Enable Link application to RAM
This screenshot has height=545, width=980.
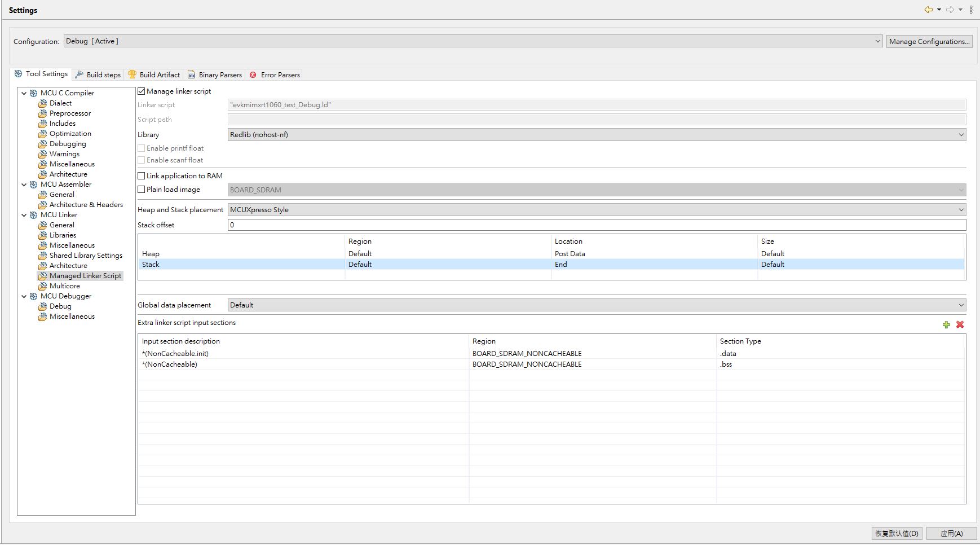142,175
